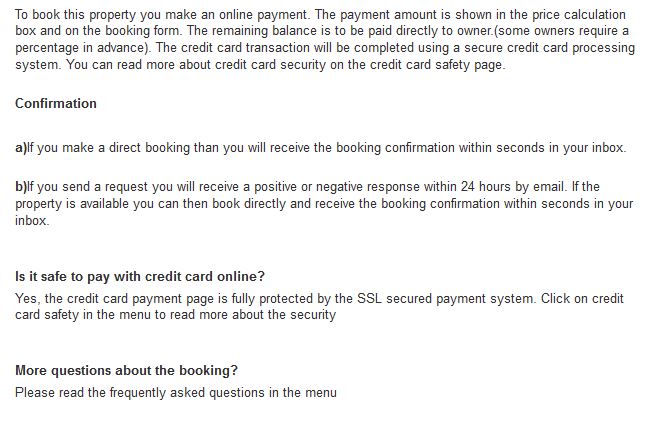Viewport: 650px width, 431px height.
Task: Click the 'SSL secured payment system' phrase
Action: pos(446,299)
